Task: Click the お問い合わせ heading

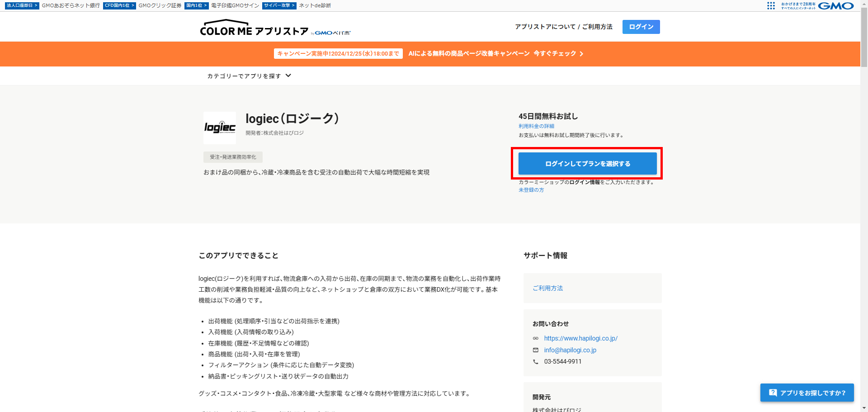Action: click(551, 324)
